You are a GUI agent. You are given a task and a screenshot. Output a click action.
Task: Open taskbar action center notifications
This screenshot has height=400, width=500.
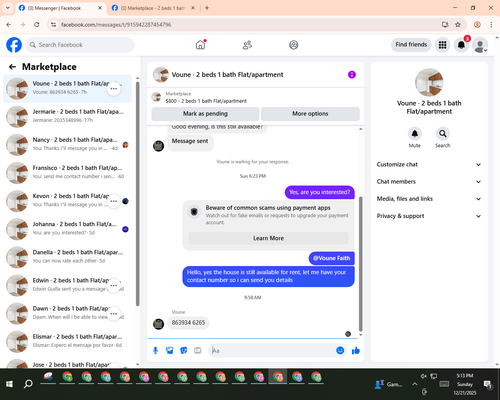[488, 385]
